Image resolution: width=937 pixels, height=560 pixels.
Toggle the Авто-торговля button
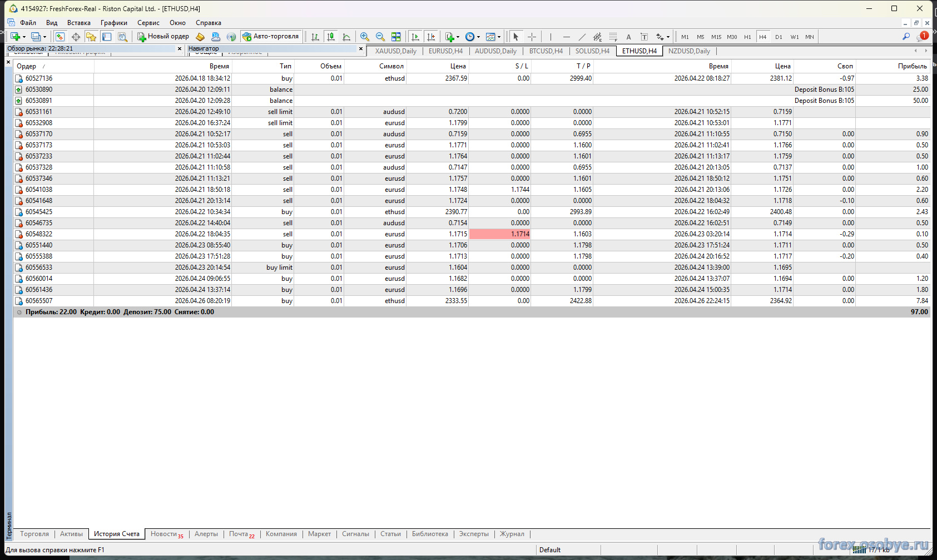tap(271, 37)
